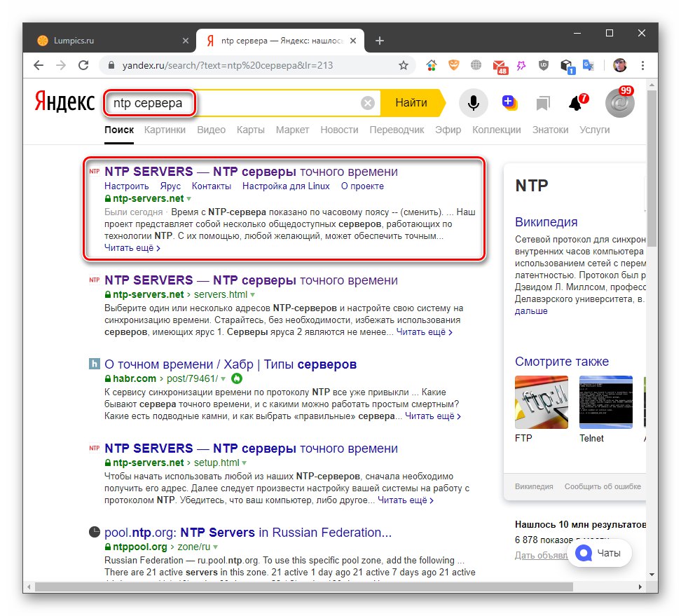This screenshot has width=681, height=616.
Task: Open the Картинки search tab
Action: [x=165, y=130]
